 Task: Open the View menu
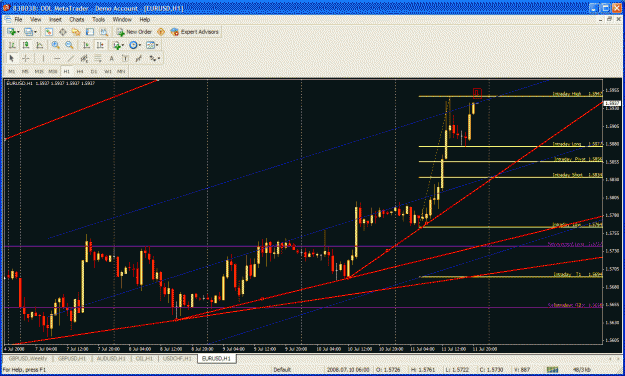35,19
